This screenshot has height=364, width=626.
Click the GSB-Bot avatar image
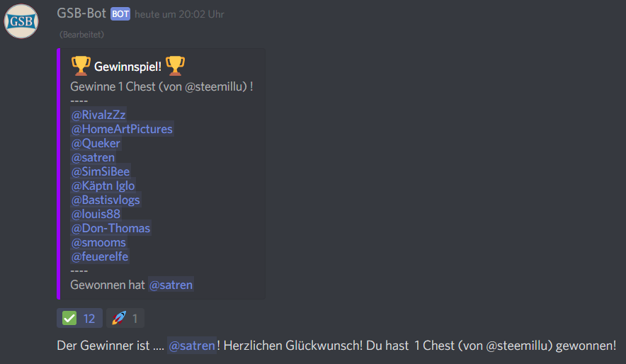tap(21, 21)
